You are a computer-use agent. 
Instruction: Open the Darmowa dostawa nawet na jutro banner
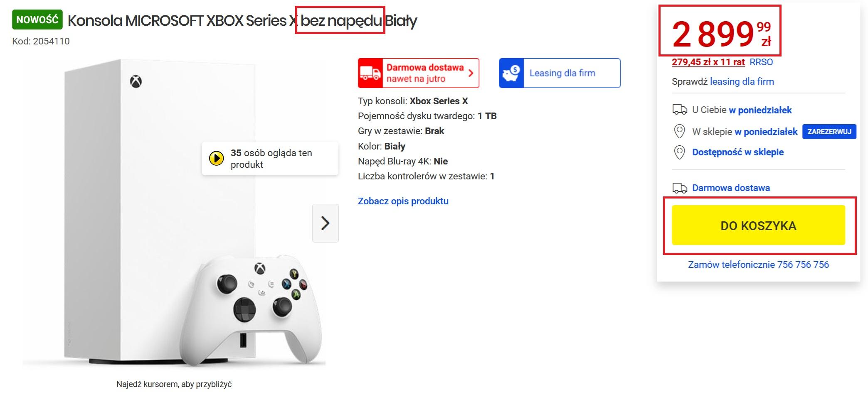pyautogui.click(x=419, y=73)
